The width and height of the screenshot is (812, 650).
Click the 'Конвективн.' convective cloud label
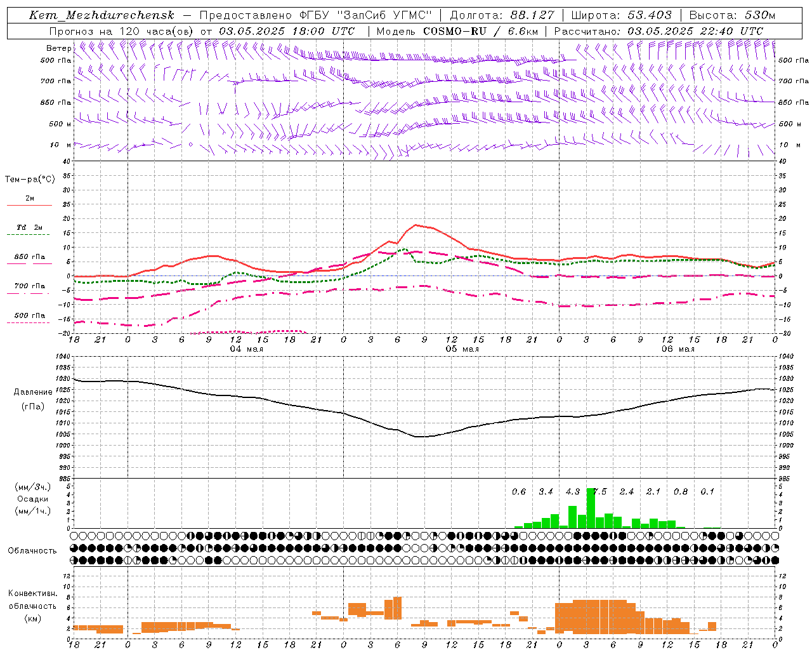[x=33, y=594]
